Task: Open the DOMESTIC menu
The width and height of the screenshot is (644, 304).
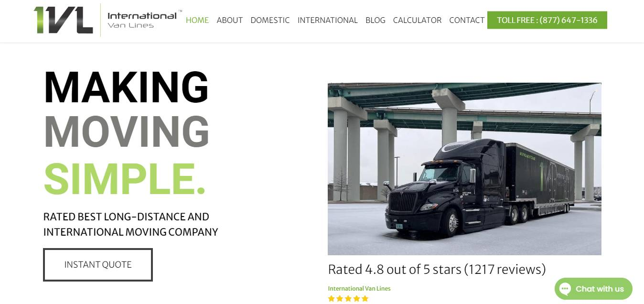Action: coord(270,20)
